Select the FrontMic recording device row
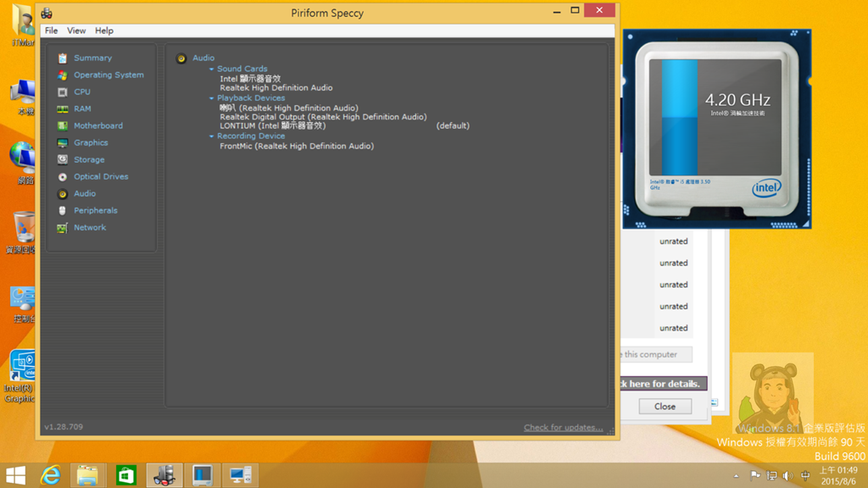The width and height of the screenshot is (868, 488). tap(297, 147)
